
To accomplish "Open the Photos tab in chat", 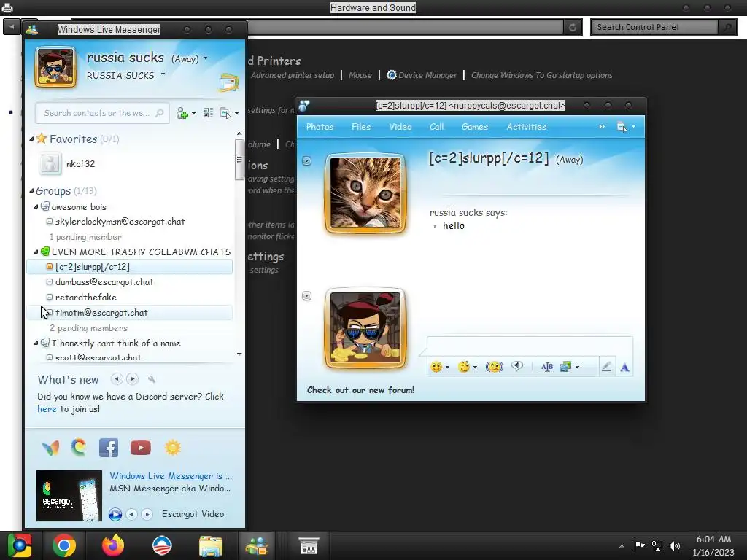I will point(320,127).
